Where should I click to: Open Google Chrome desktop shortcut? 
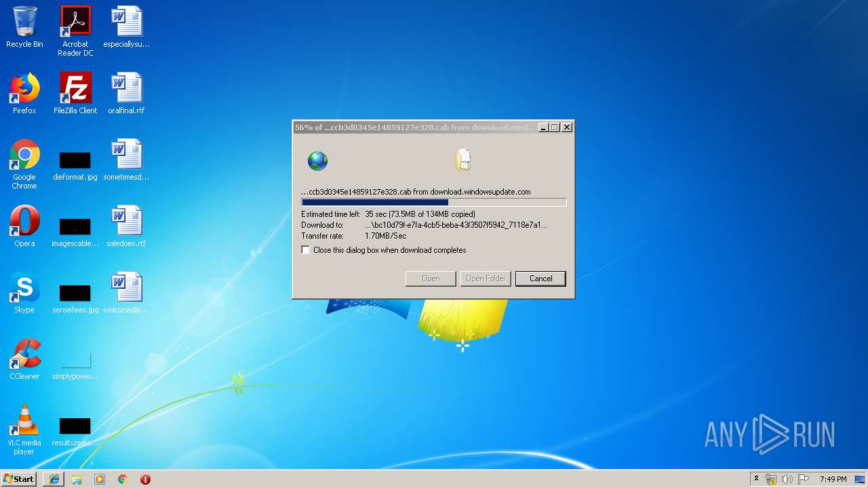coord(24,164)
